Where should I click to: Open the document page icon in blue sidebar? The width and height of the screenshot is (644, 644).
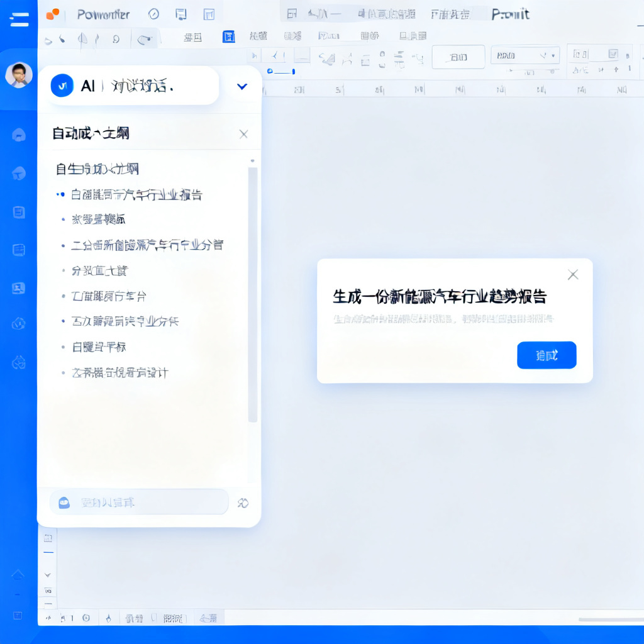[x=19, y=213]
